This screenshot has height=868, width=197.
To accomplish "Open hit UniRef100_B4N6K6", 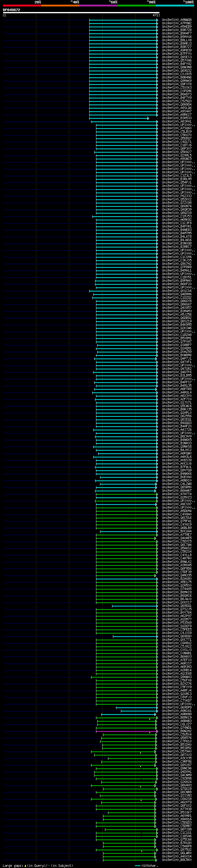I will pyautogui.click(x=177, y=474).
